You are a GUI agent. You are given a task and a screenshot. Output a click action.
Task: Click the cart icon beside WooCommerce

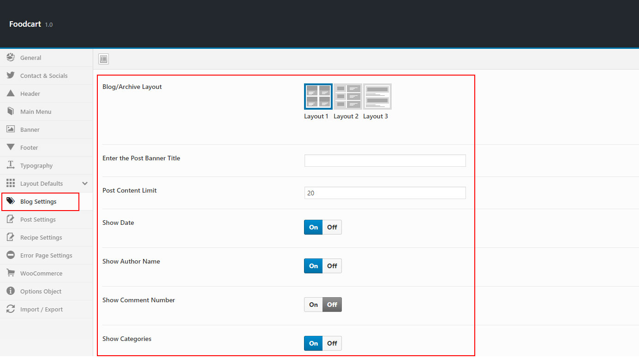pos(11,273)
